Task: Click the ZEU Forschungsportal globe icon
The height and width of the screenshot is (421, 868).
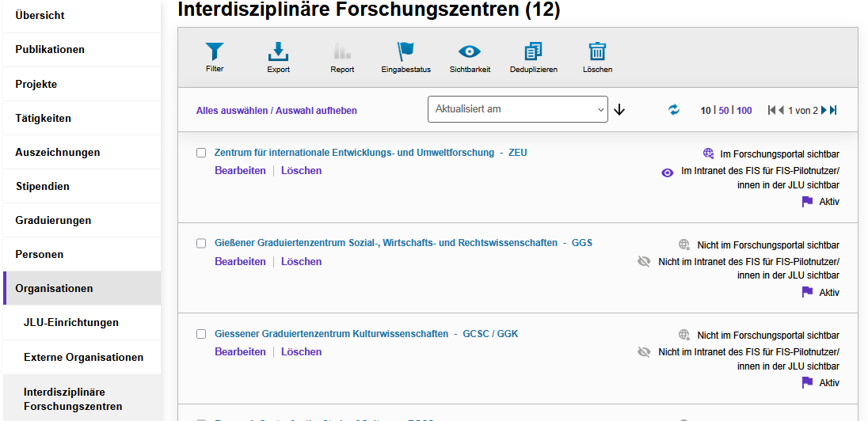Action: 709,153
